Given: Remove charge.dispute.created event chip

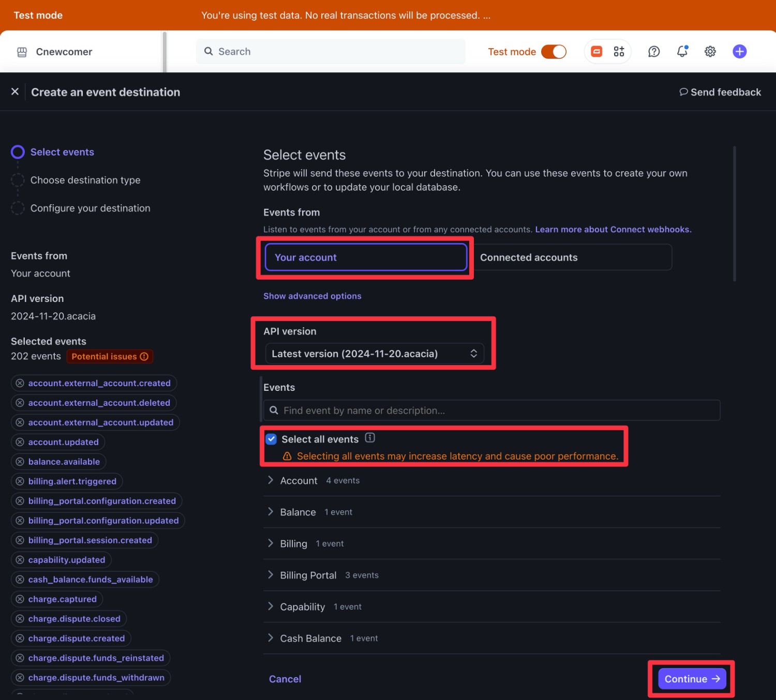Looking at the screenshot, I should tap(20, 638).
